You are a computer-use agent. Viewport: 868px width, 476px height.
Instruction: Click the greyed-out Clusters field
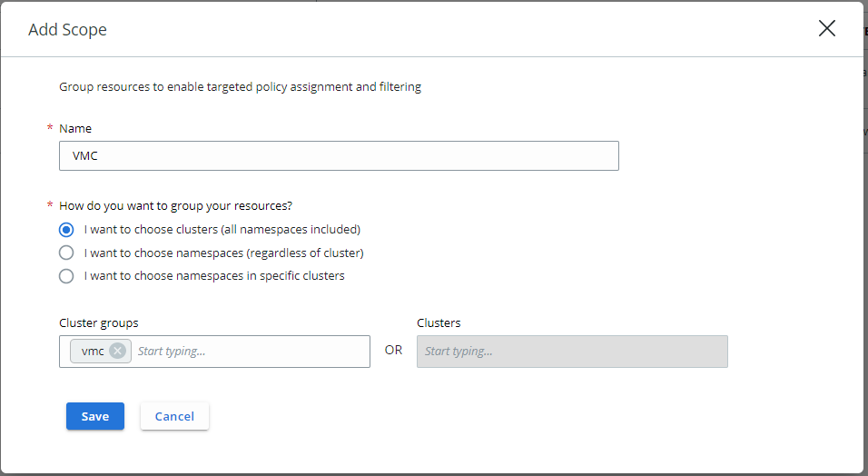572,352
